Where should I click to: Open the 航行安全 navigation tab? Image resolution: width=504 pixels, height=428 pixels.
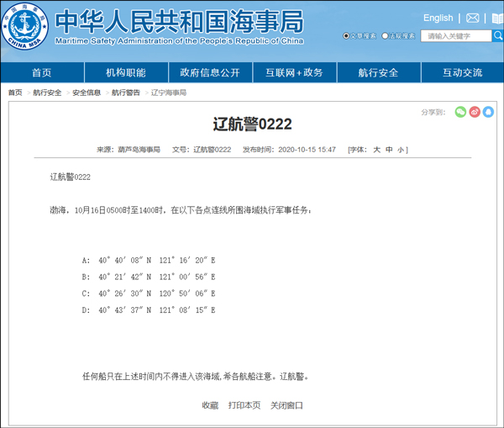(x=379, y=72)
